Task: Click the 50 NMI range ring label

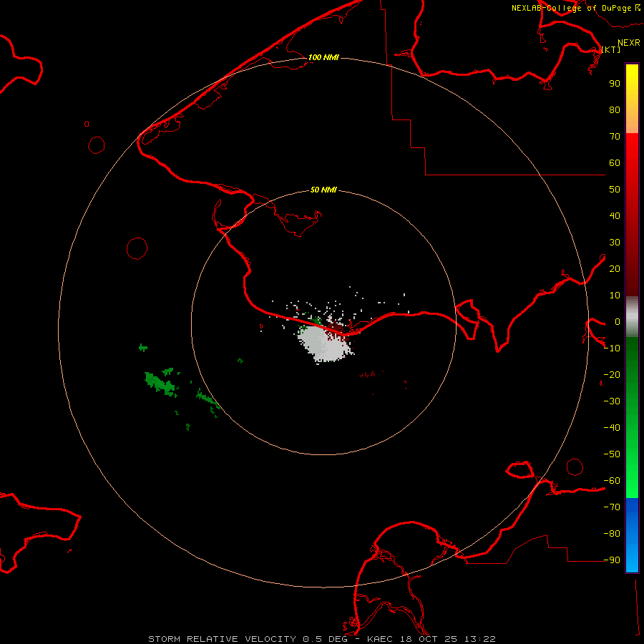Action: tap(323, 190)
